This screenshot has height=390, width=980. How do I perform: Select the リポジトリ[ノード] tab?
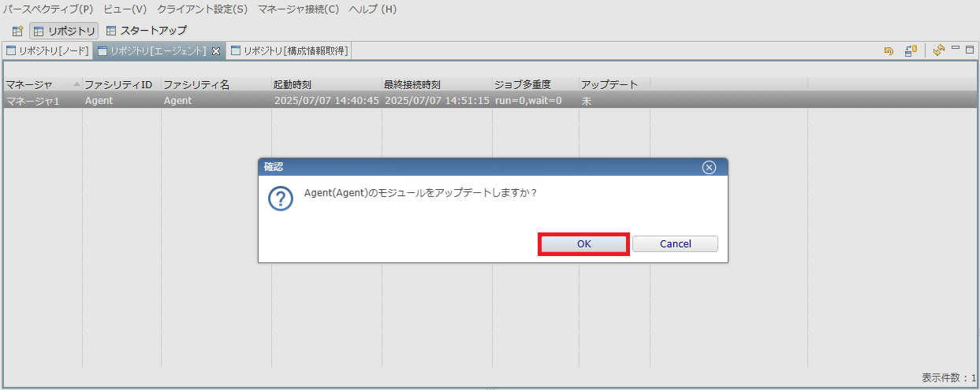click(x=47, y=50)
